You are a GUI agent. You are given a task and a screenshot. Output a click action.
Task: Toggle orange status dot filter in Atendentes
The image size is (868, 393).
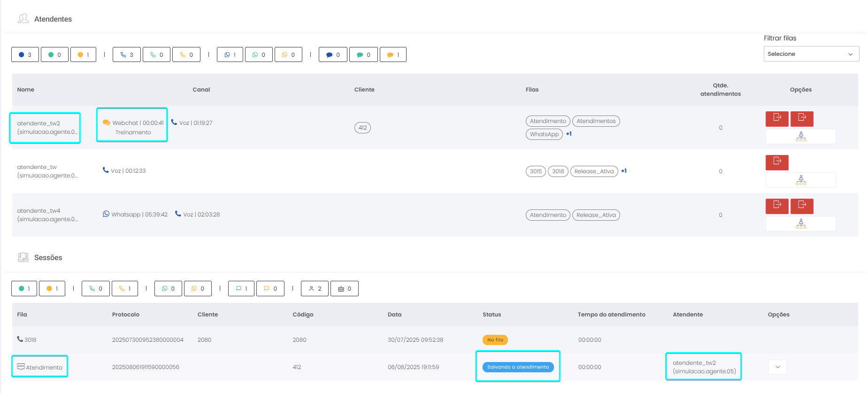84,55
